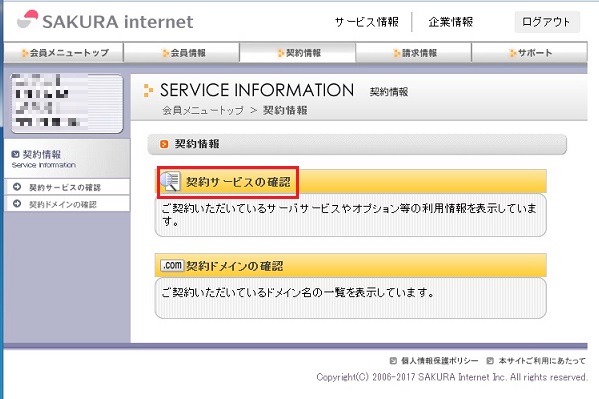Click the sidebar 契約ドメインの確認 link

coord(63,204)
